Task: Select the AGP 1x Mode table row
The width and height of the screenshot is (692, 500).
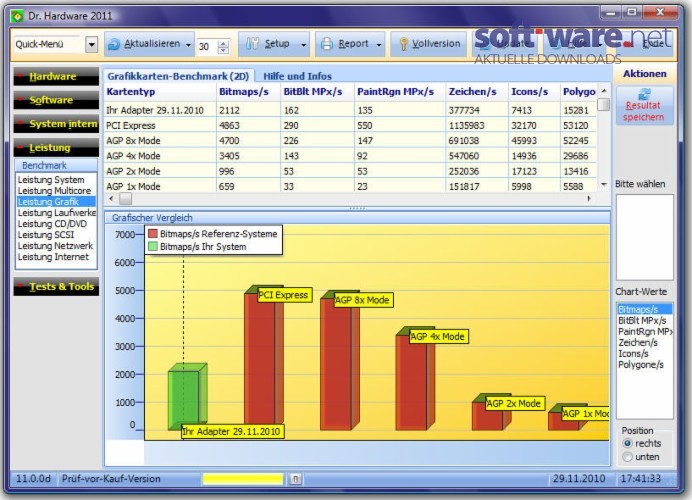Action: pyautogui.click(x=350, y=186)
